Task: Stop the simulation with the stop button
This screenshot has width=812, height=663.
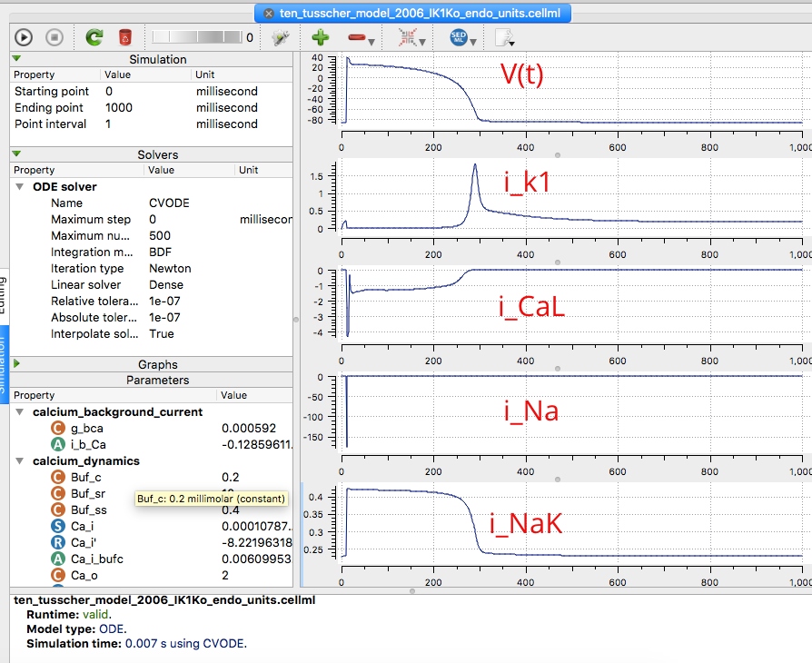Action: click(54, 37)
